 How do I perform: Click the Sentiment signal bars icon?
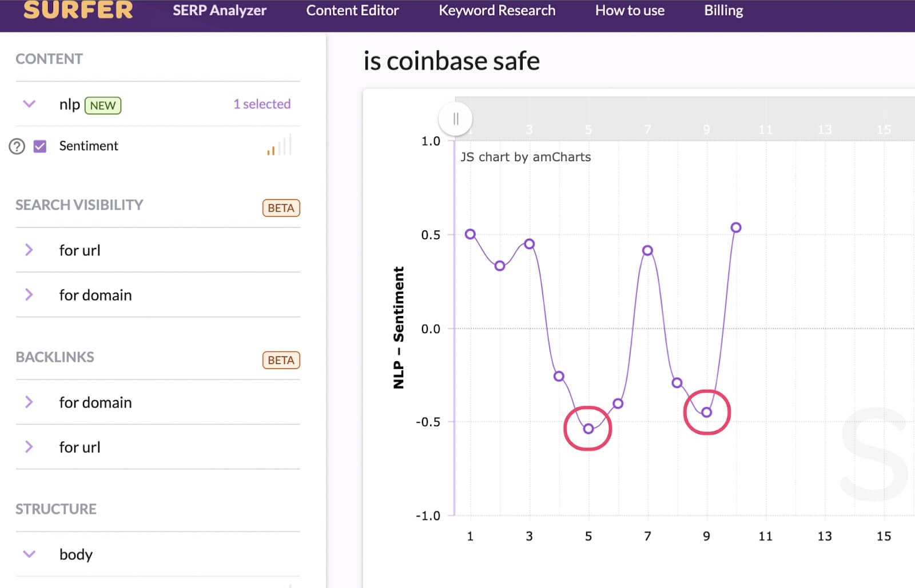(279, 146)
